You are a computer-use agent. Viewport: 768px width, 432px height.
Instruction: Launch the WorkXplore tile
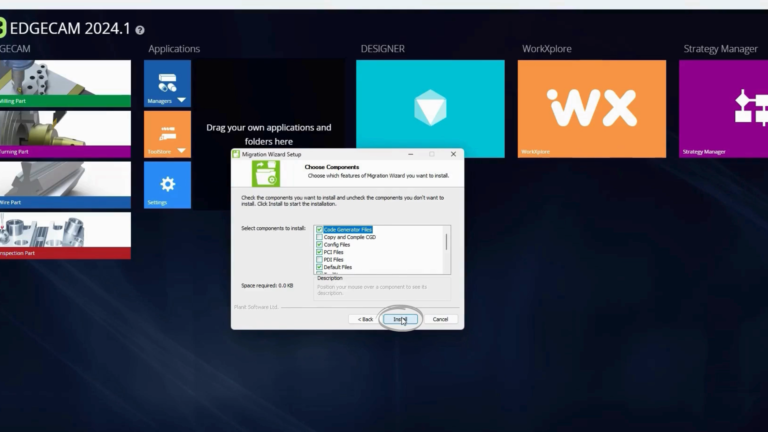point(592,109)
